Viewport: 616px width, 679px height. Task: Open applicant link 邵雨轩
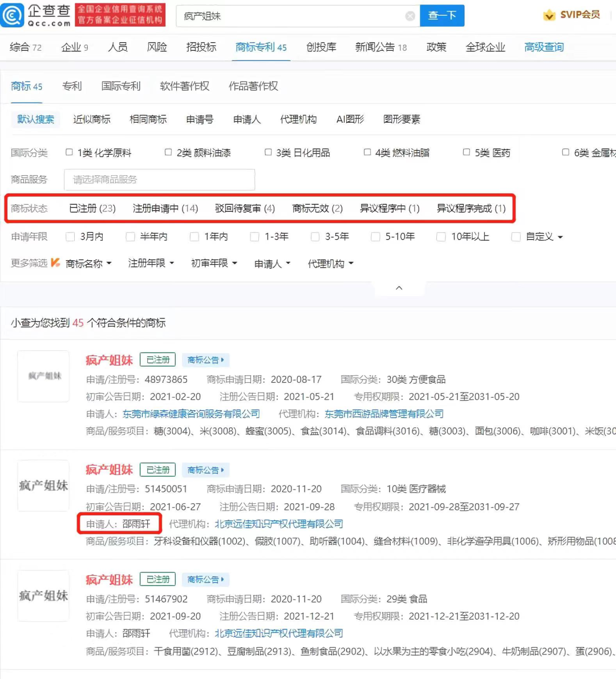[x=136, y=523]
